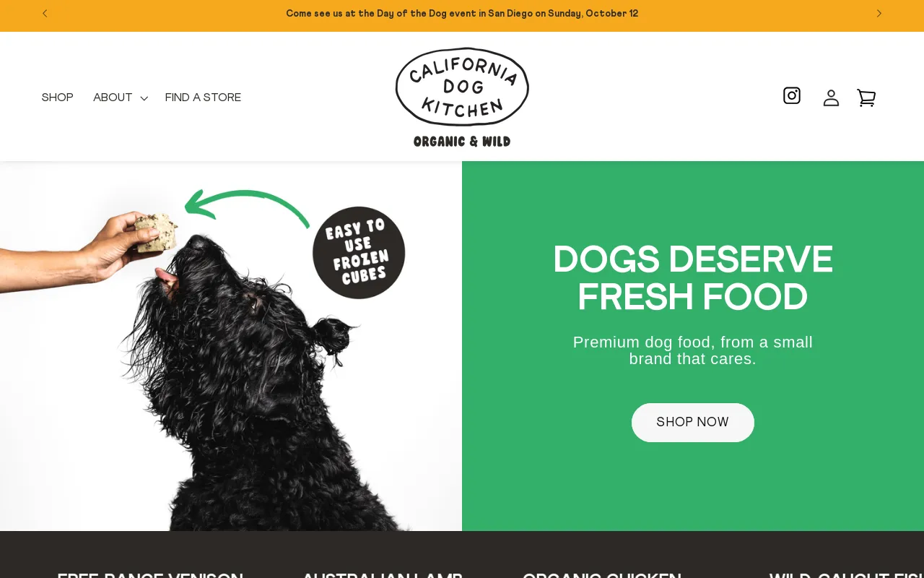Screen dimensions: 924x578
Task: Expand the ABOUT dropdown chevron
Action: click(x=144, y=98)
